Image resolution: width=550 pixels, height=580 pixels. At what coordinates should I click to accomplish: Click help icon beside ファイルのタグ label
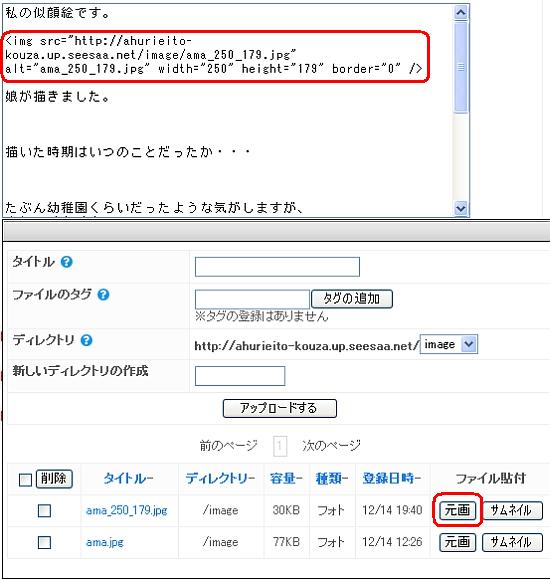tap(103, 295)
